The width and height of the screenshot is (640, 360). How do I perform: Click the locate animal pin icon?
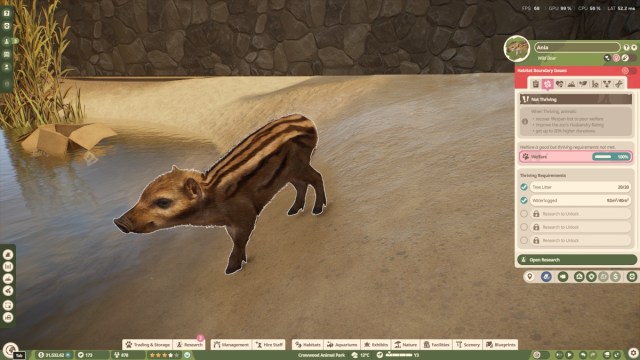coord(529,276)
